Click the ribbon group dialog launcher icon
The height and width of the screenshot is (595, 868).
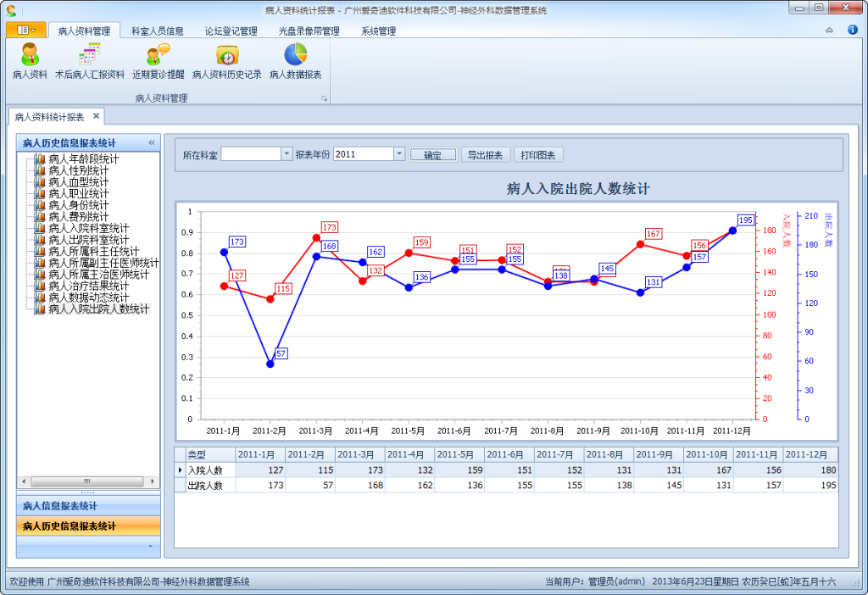(x=325, y=98)
